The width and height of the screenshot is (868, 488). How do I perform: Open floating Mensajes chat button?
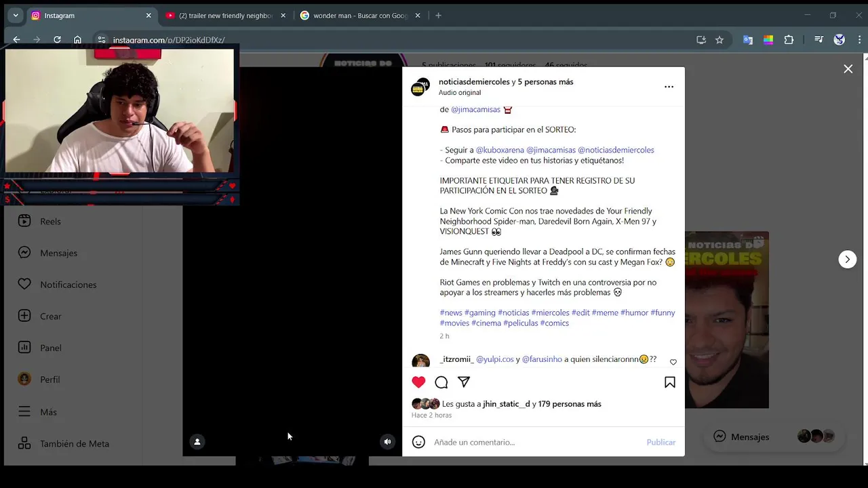(x=774, y=436)
